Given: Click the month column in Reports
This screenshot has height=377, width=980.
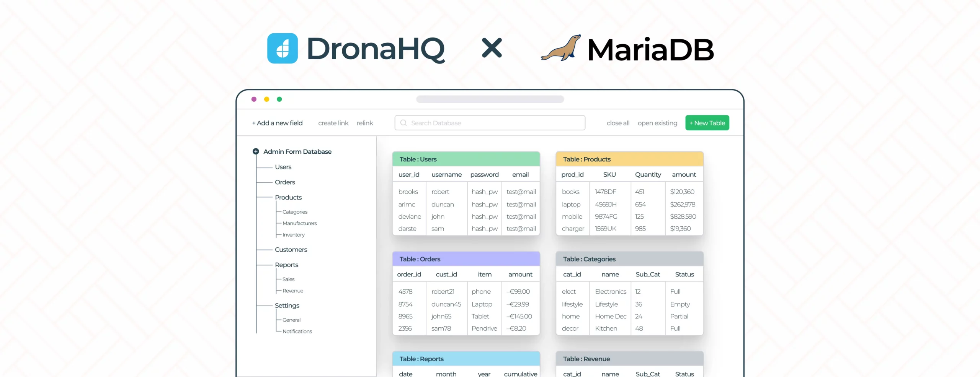Looking at the screenshot, I should (x=446, y=374).
